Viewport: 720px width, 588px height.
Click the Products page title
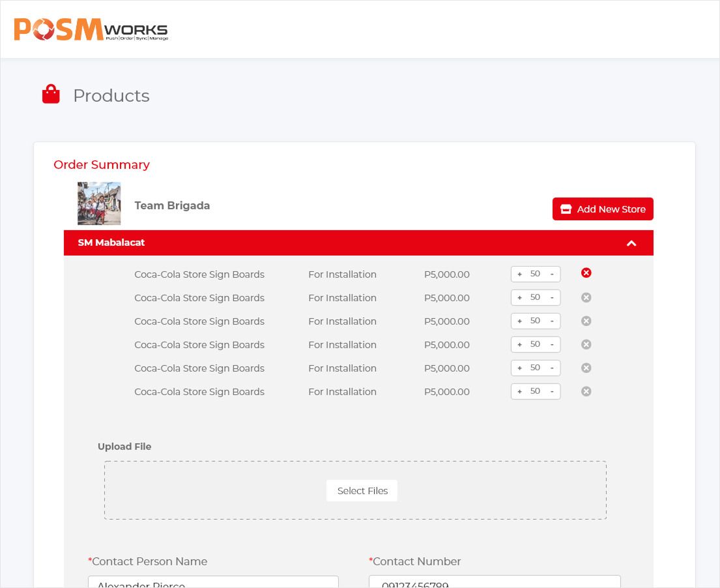coord(111,96)
